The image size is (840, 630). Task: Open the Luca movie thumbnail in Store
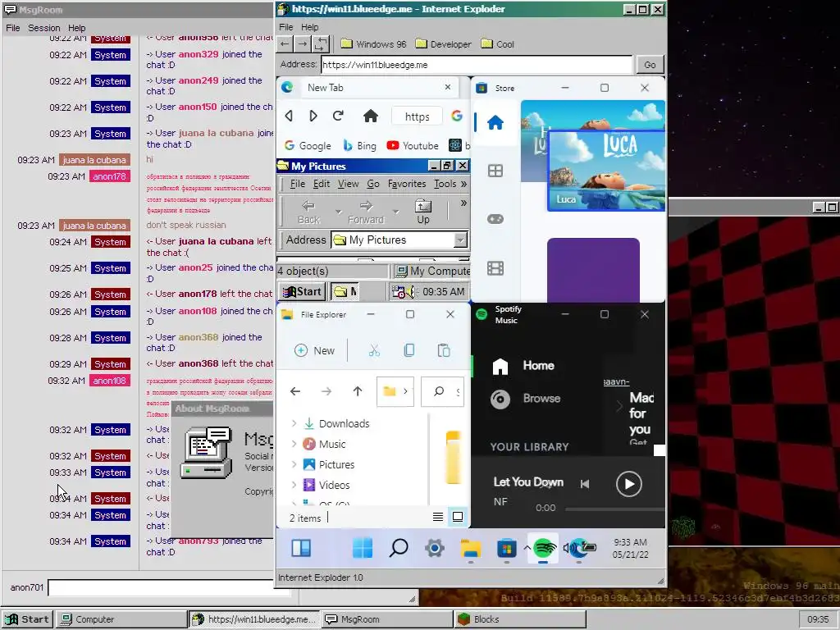[x=606, y=171]
